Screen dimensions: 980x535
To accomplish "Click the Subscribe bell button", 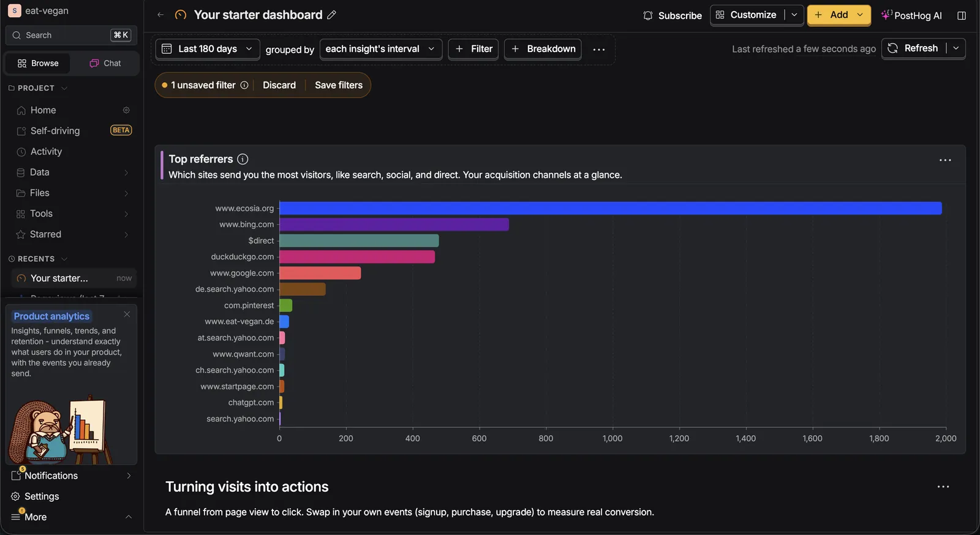I will click(673, 15).
